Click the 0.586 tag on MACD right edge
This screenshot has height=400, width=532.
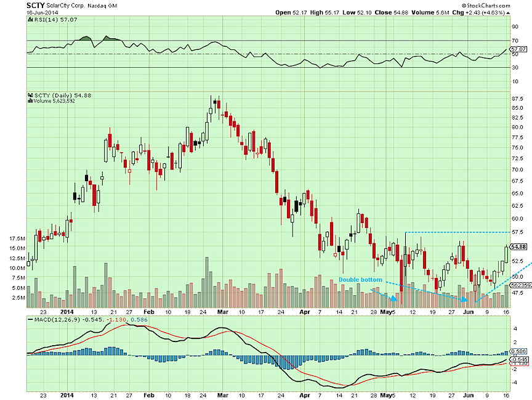coord(519,351)
